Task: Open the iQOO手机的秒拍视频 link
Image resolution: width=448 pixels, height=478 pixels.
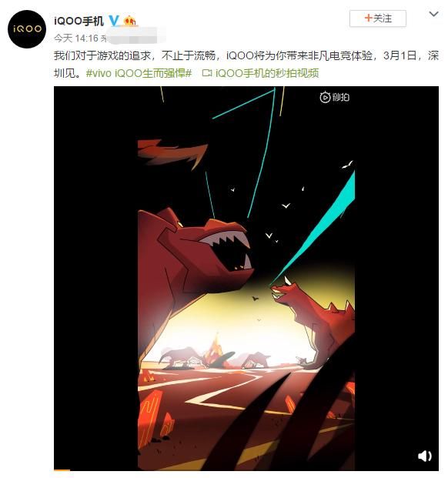Action: pyautogui.click(x=267, y=73)
